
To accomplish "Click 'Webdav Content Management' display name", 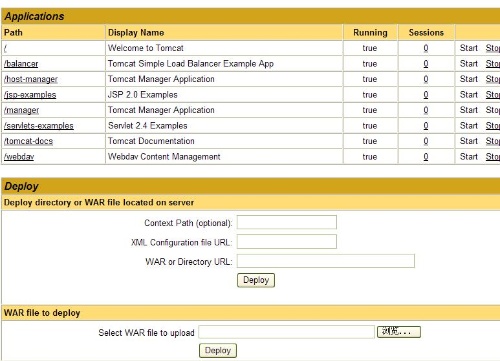I will click(x=164, y=157).
